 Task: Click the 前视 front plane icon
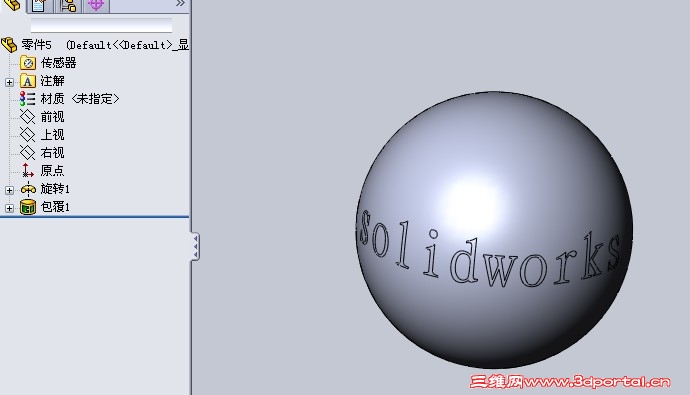[x=27, y=117]
